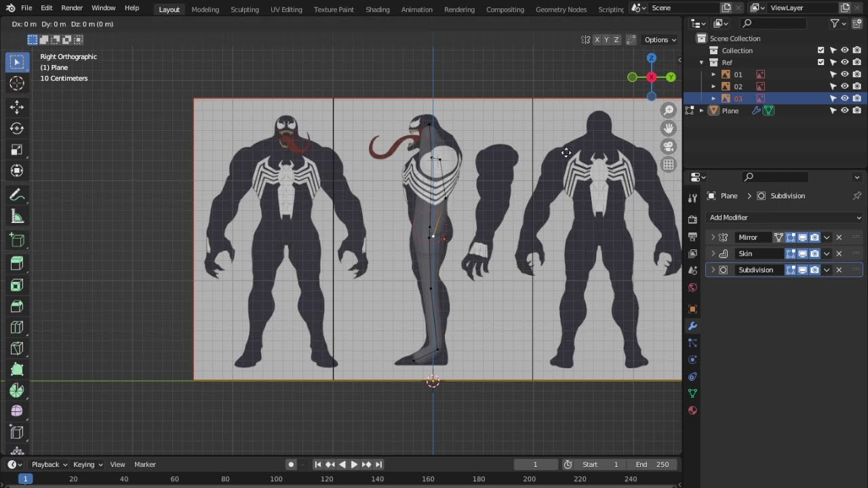Select the Select Box tool
868x488 pixels.
(17, 62)
